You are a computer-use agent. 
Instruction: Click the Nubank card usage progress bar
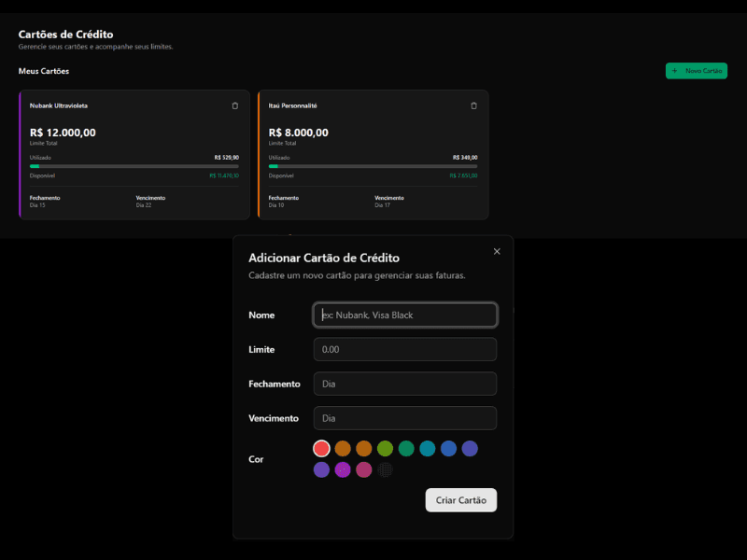coord(134,166)
